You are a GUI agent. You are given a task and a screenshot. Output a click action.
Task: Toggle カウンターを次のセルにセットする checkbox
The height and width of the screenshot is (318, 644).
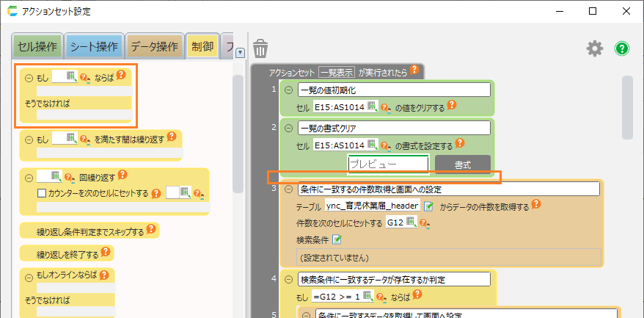coord(42,193)
